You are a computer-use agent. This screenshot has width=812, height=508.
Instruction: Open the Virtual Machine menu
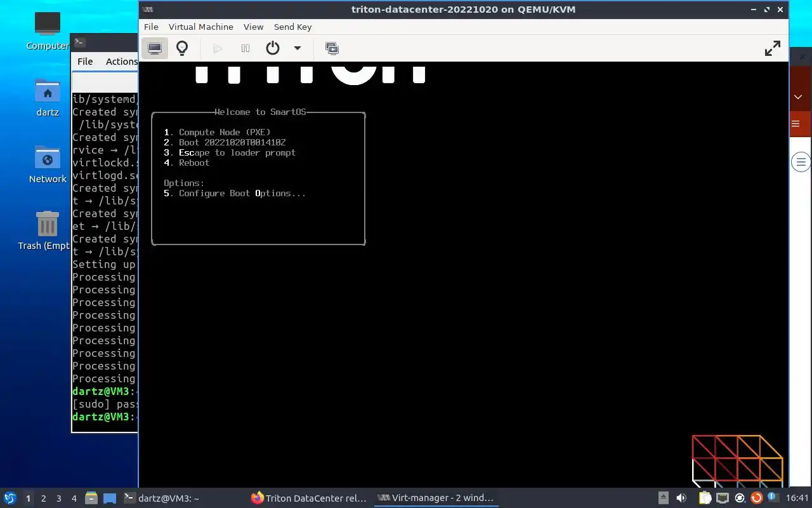tap(201, 27)
